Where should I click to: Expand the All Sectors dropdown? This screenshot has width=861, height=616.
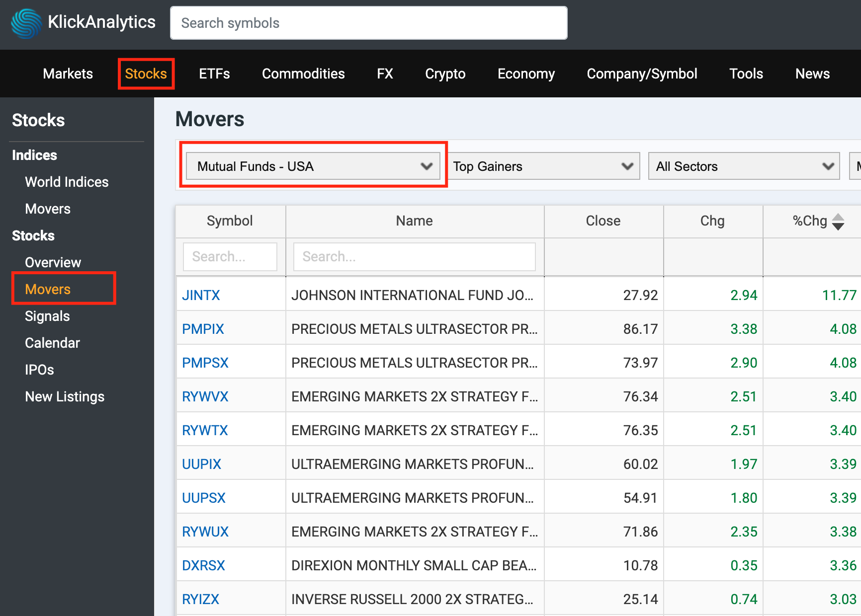pos(744,166)
